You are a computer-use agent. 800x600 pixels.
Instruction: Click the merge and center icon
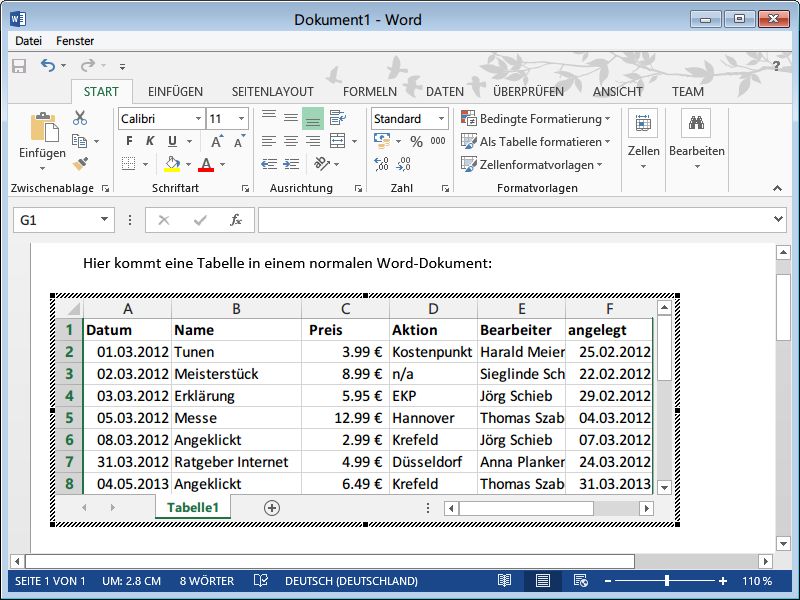pyautogui.click(x=337, y=141)
